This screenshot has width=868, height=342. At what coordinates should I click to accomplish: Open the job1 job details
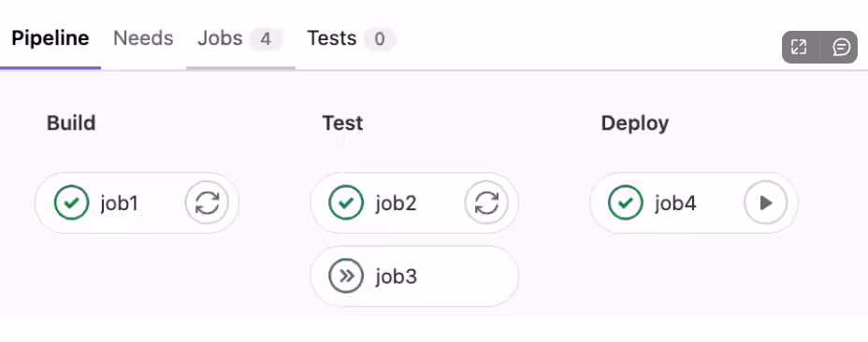tap(119, 204)
